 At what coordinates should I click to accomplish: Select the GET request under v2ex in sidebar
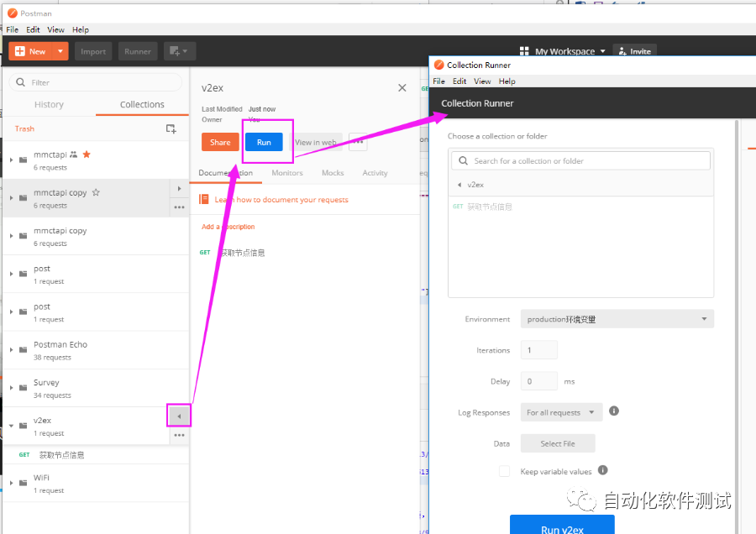(x=96, y=454)
